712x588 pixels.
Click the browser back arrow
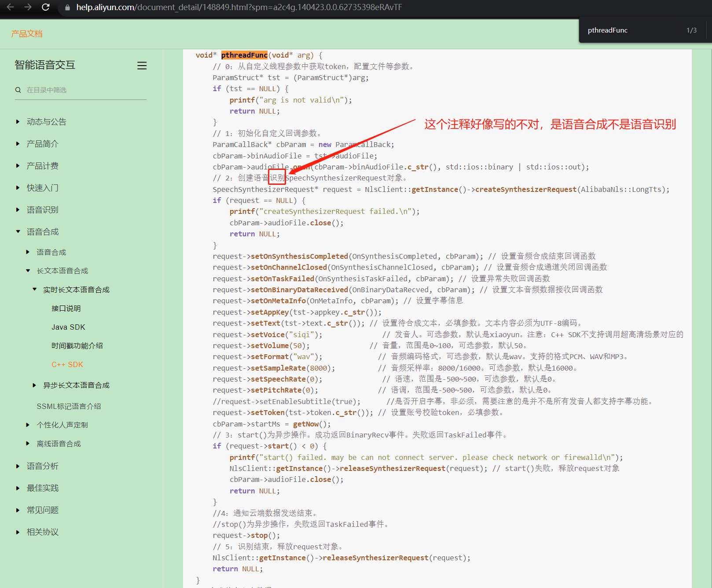(x=11, y=7)
